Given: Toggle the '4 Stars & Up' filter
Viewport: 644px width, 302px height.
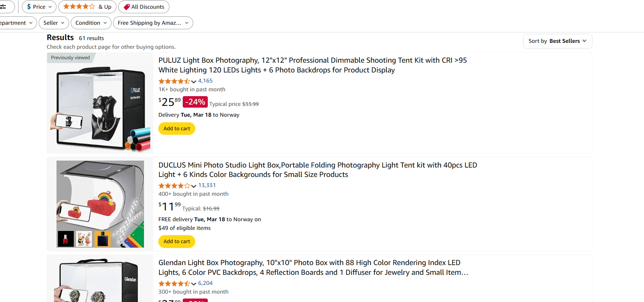Looking at the screenshot, I should pyautogui.click(x=87, y=7).
